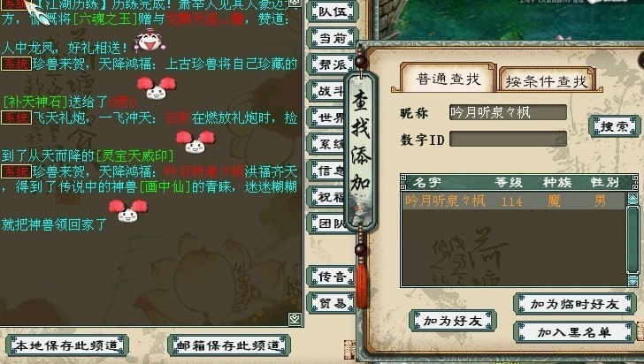
Task: Select player 吟月听泉々枫 in results list
Action: coord(514,201)
